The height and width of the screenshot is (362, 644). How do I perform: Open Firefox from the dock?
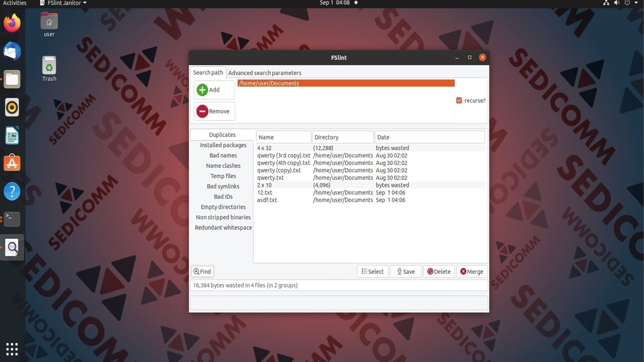click(12, 23)
